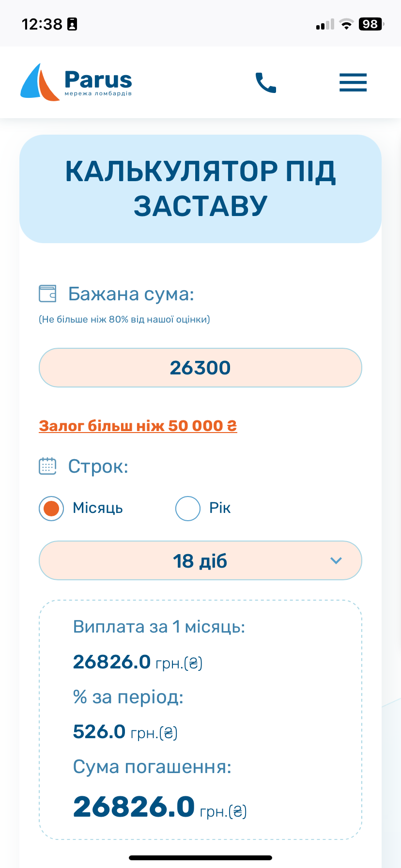
Task: Select the Місяць radio button
Action: 51,509
